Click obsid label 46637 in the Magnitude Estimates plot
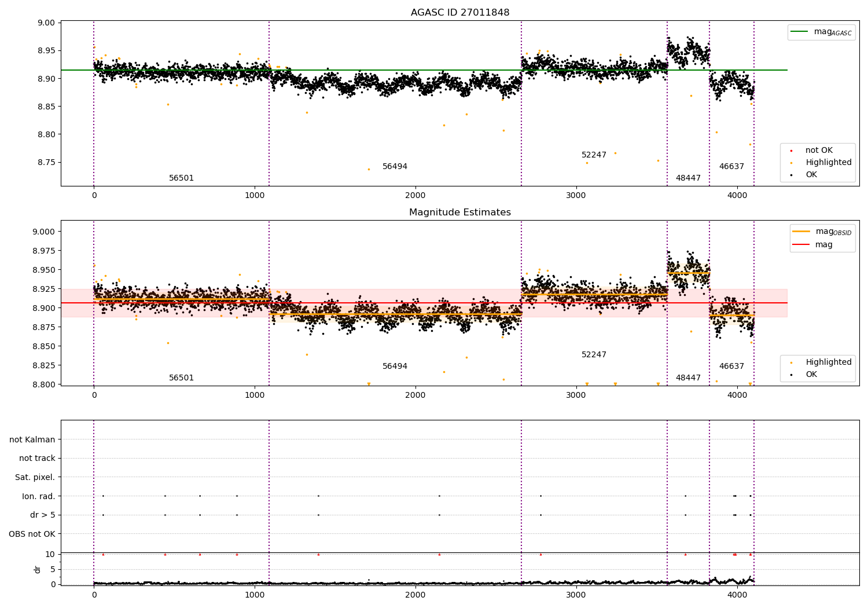The width and height of the screenshot is (868, 608). (x=731, y=367)
